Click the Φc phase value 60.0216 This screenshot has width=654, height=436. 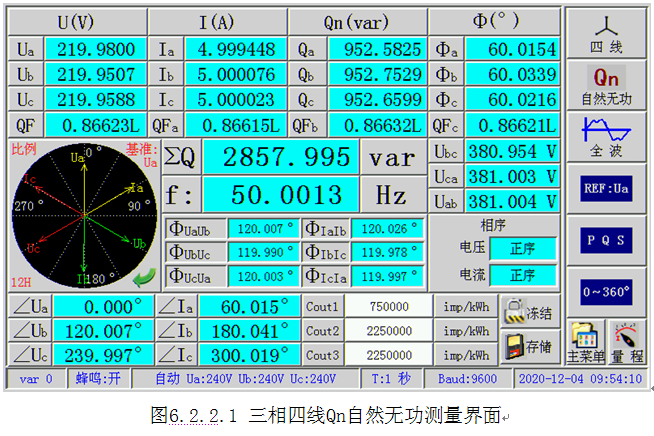[x=512, y=100]
